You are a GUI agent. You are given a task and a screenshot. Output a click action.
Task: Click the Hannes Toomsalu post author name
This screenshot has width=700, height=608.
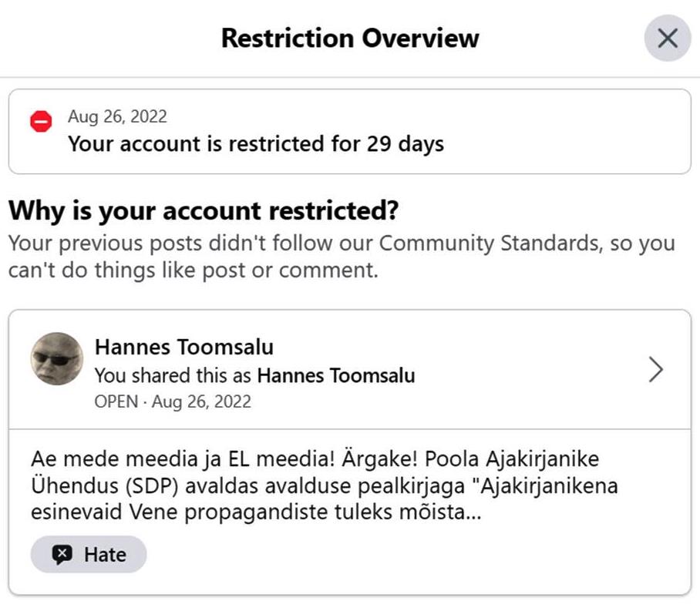point(183,347)
